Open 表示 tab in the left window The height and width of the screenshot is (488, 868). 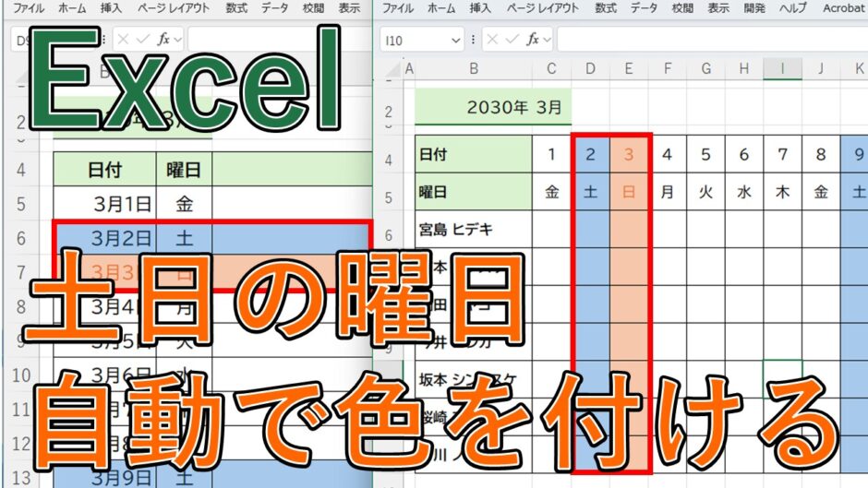pyautogui.click(x=349, y=8)
